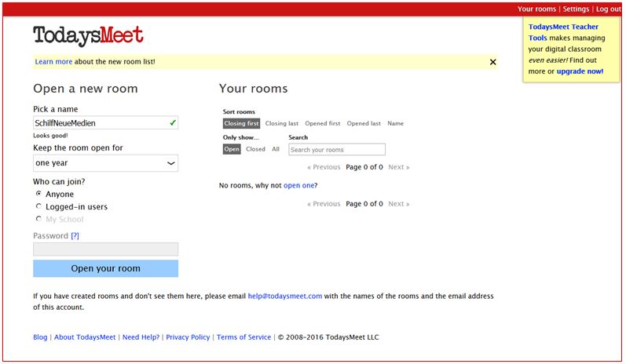
Task: Click the Password input field
Action: 105,249
